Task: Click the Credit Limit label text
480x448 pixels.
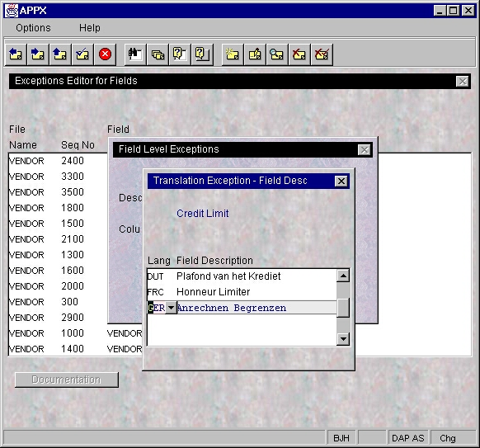Action: [203, 214]
